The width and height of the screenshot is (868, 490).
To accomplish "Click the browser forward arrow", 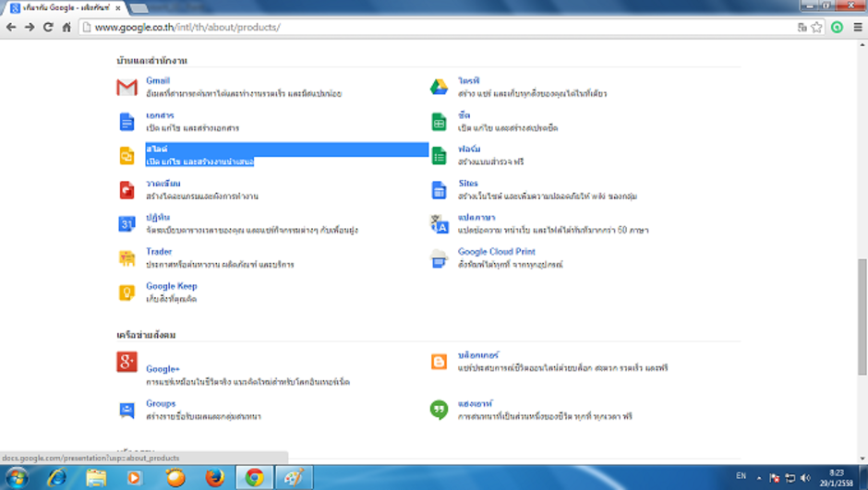I will [30, 27].
